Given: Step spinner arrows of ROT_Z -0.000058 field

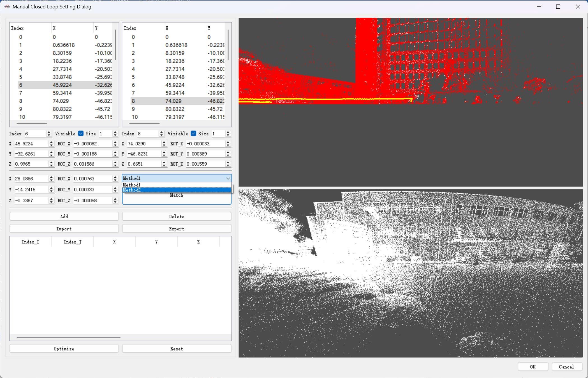Looking at the screenshot, I should pos(115,200).
